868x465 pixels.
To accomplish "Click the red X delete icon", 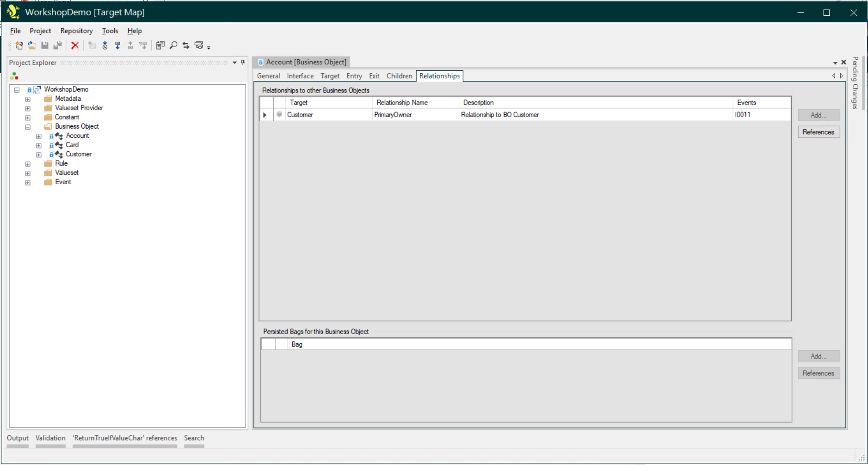I will click(x=75, y=45).
